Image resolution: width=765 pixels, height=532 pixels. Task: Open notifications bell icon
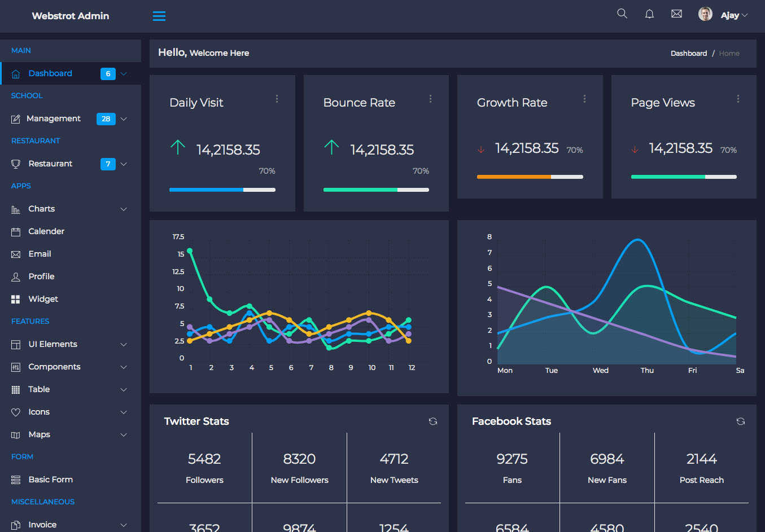point(649,14)
